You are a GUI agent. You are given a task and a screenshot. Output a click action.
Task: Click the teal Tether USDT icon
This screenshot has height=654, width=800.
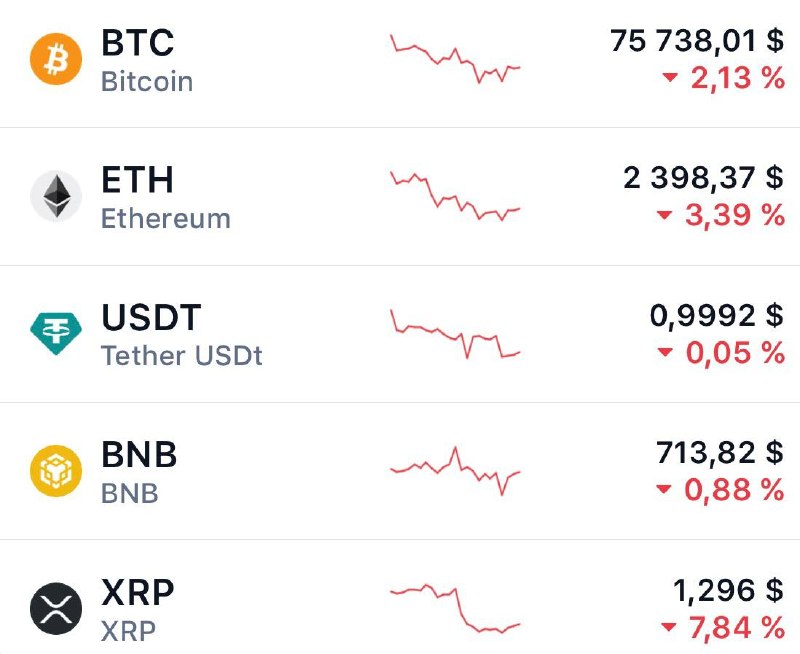[56, 333]
